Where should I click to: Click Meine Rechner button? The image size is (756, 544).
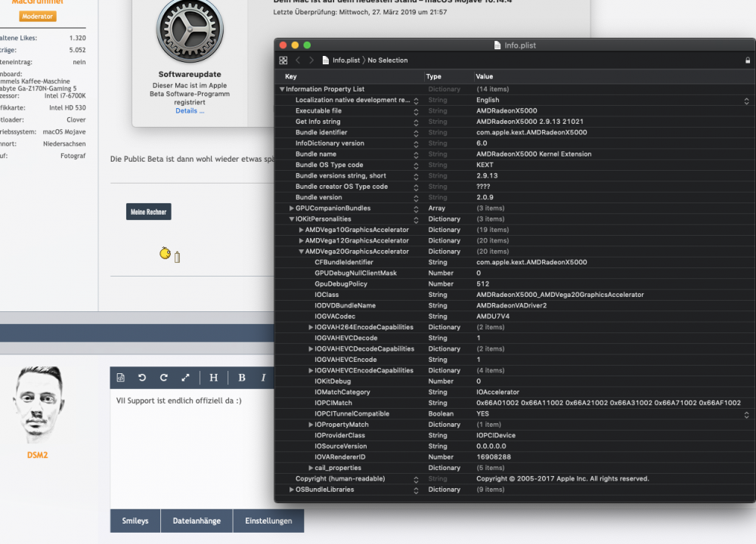(x=148, y=212)
